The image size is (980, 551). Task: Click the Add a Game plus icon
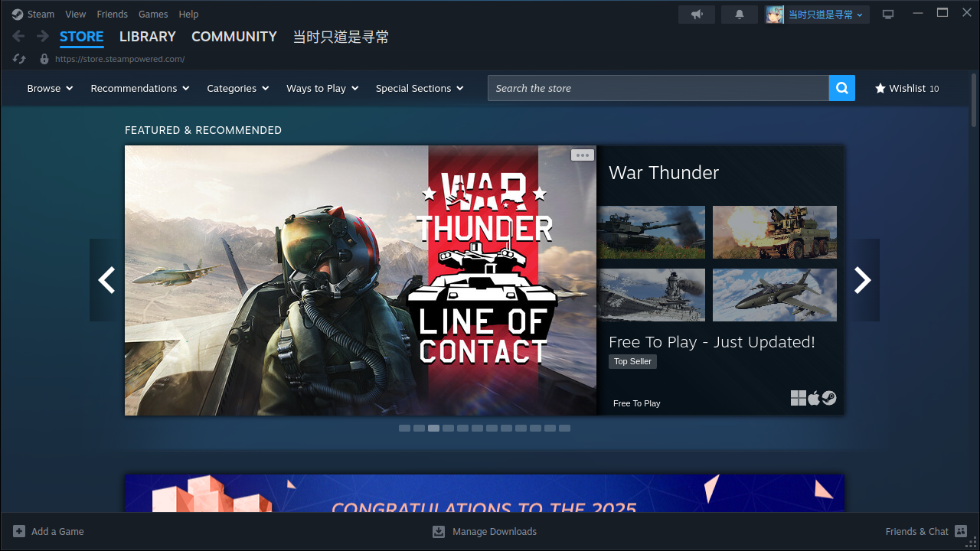tap(19, 531)
